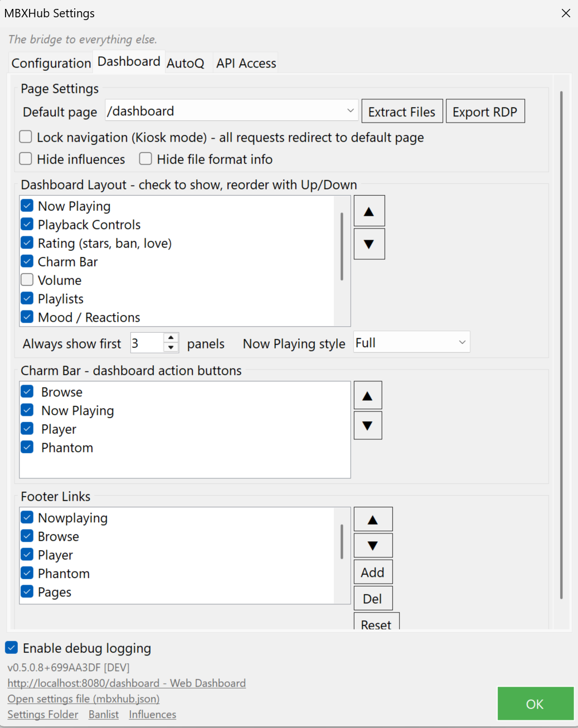Open the Default page dropdown
Image resolution: width=578 pixels, height=728 pixels.
tap(350, 110)
